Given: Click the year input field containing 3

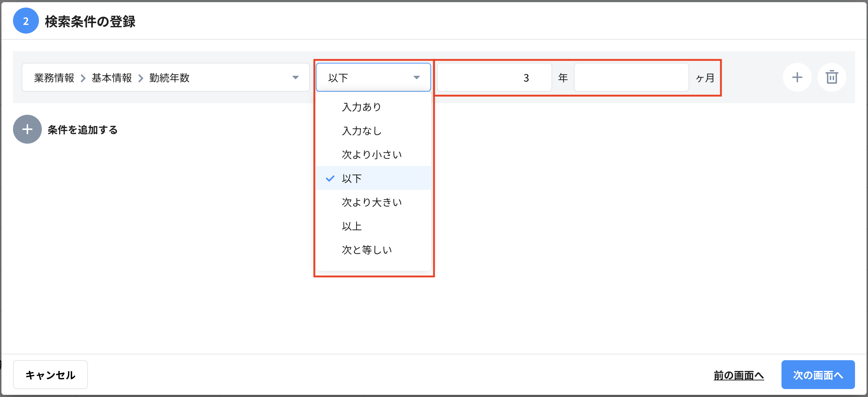Looking at the screenshot, I should coord(494,77).
